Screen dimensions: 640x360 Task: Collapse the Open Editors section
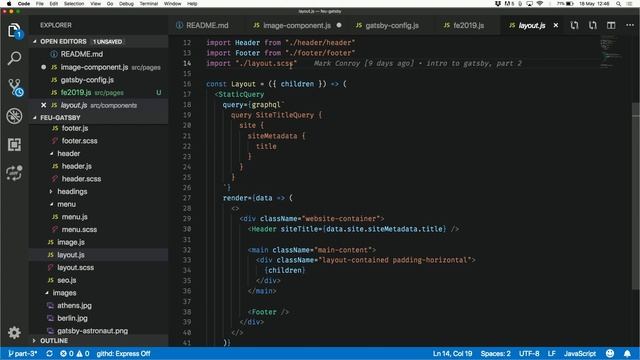pos(35,42)
